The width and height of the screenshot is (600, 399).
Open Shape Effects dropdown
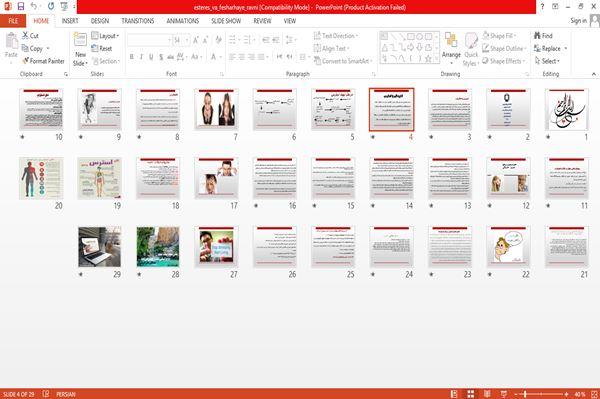[x=503, y=61]
